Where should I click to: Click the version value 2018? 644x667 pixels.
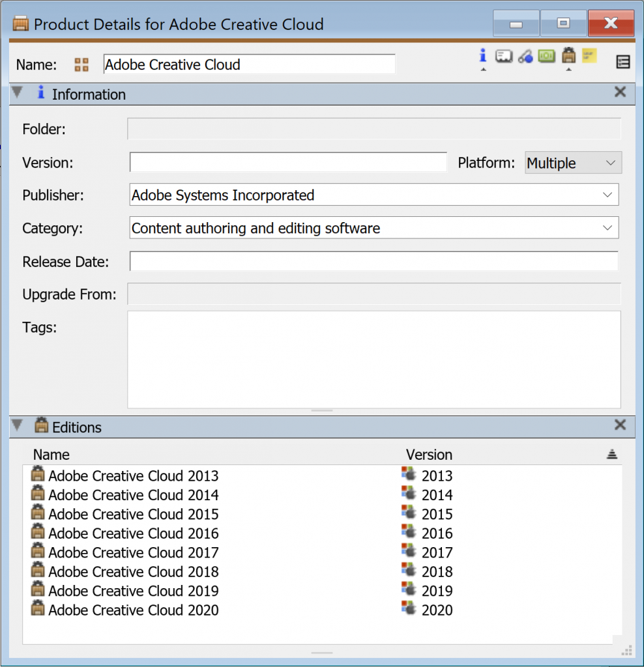pos(437,571)
